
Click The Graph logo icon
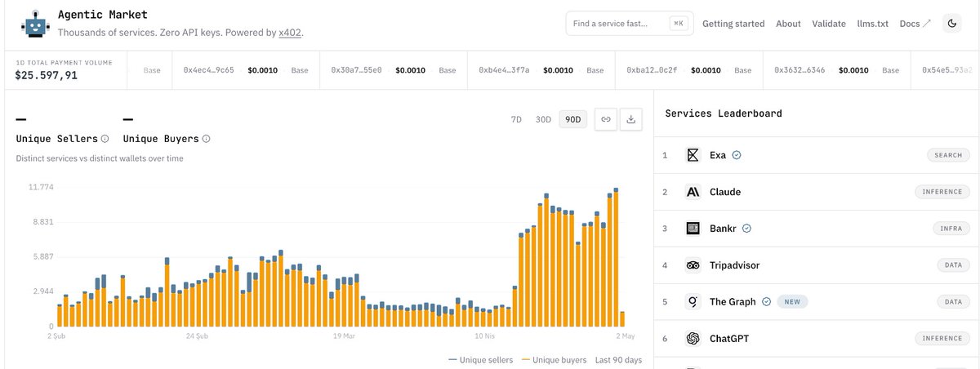tap(693, 301)
